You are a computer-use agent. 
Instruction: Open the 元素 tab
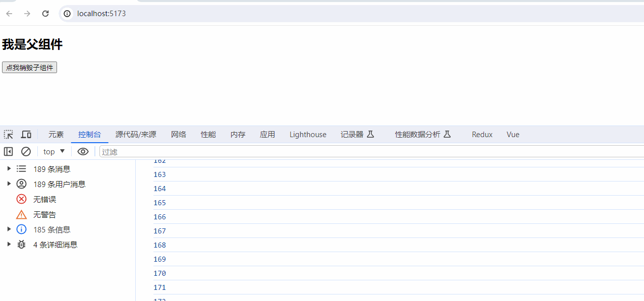(56, 135)
